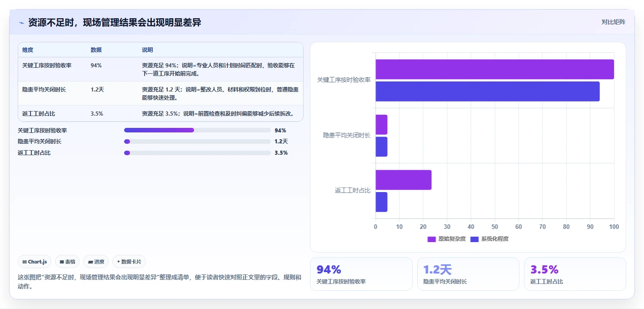Click the 表格 tag chip

pyautogui.click(x=67, y=262)
